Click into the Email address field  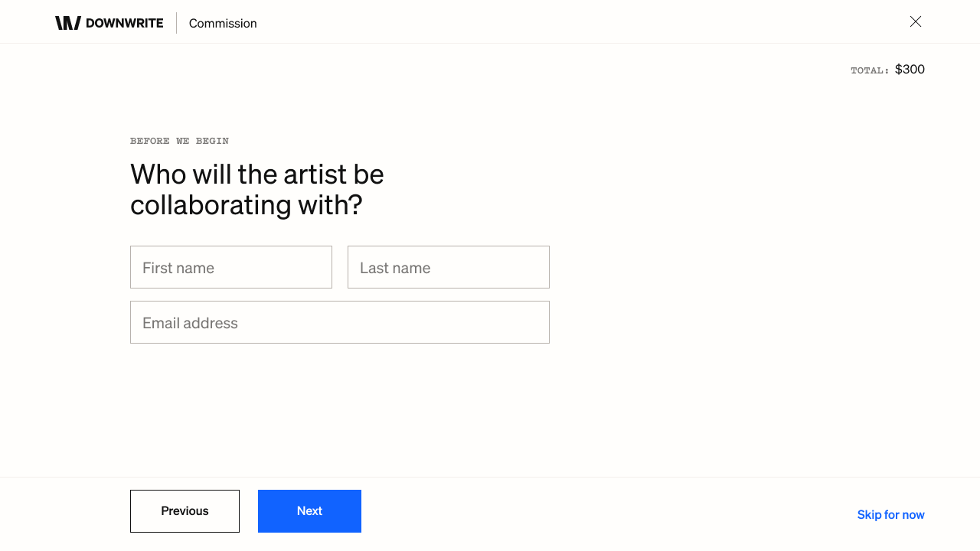[339, 322]
